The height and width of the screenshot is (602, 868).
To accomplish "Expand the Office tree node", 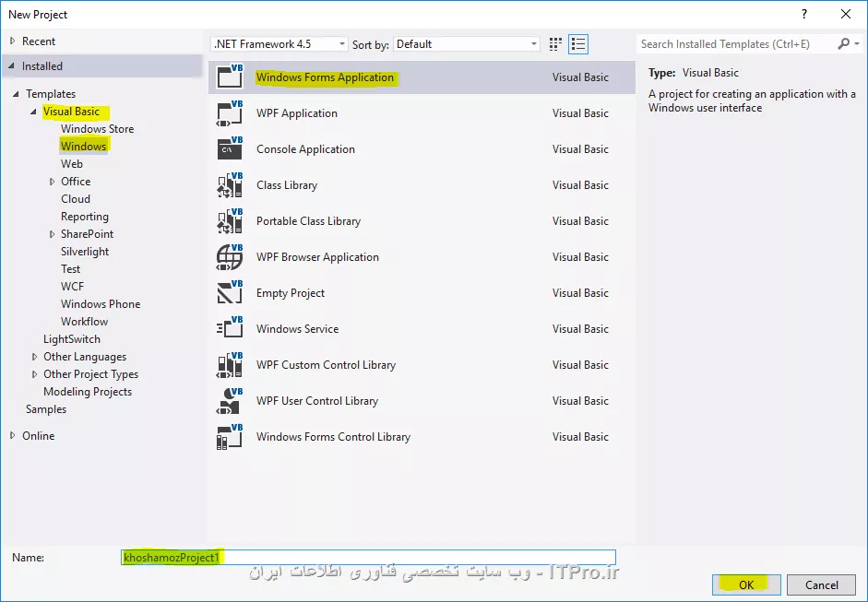I will 52,182.
